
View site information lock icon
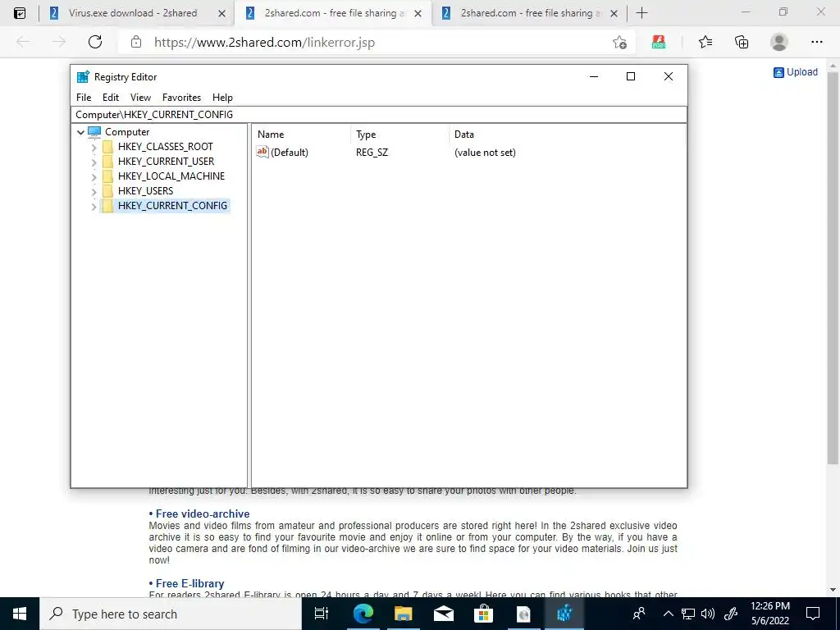[136, 42]
